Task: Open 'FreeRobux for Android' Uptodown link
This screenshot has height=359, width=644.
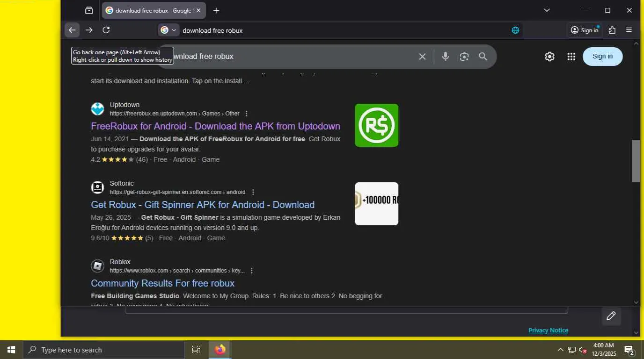Action: pos(215,126)
